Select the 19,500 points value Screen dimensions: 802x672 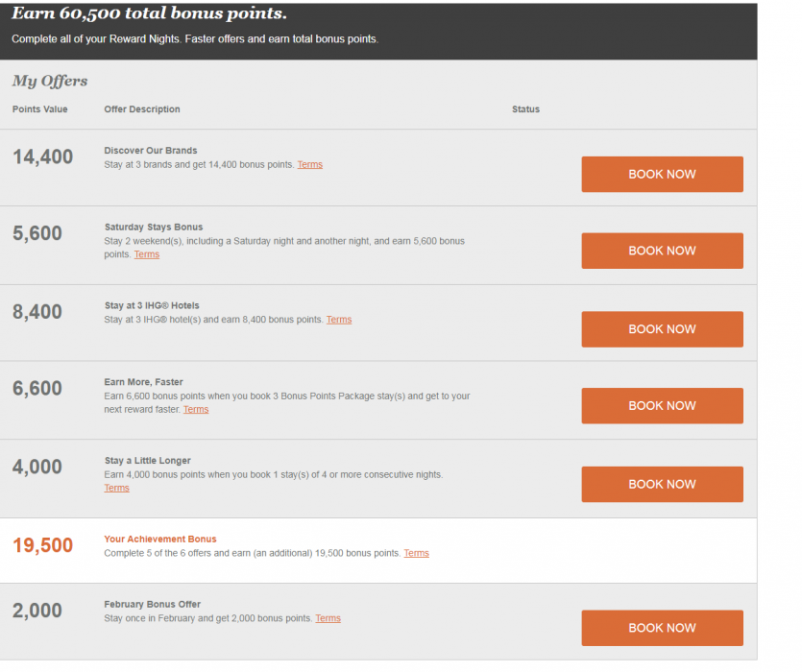click(x=43, y=545)
